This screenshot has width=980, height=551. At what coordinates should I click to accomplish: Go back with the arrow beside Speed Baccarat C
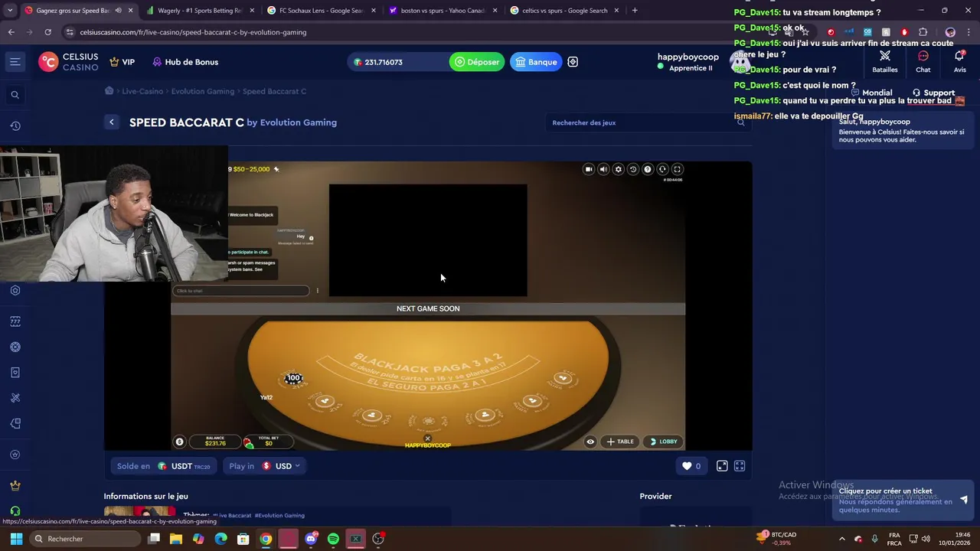pyautogui.click(x=112, y=122)
